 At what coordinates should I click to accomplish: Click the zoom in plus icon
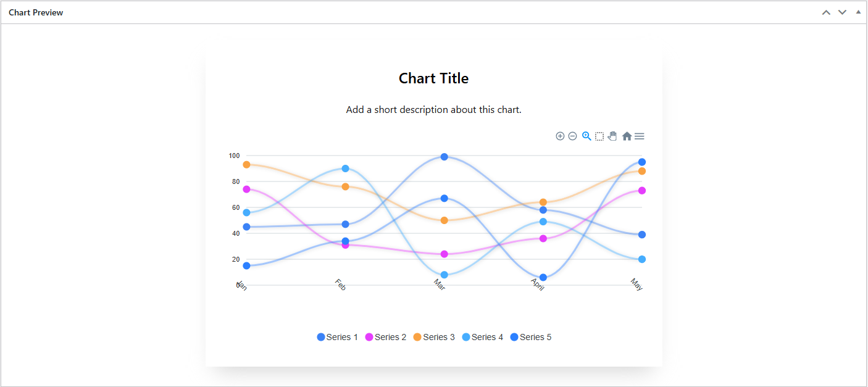(560, 136)
